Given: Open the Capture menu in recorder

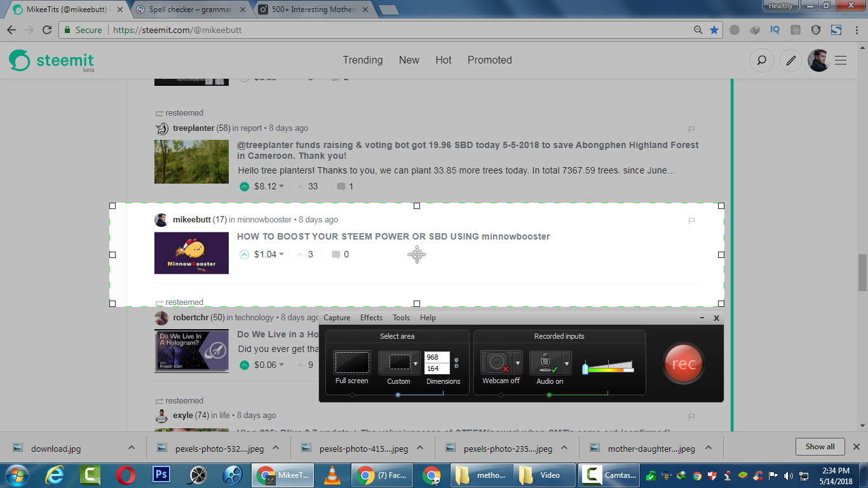Looking at the screenshot, I should 337,318.
